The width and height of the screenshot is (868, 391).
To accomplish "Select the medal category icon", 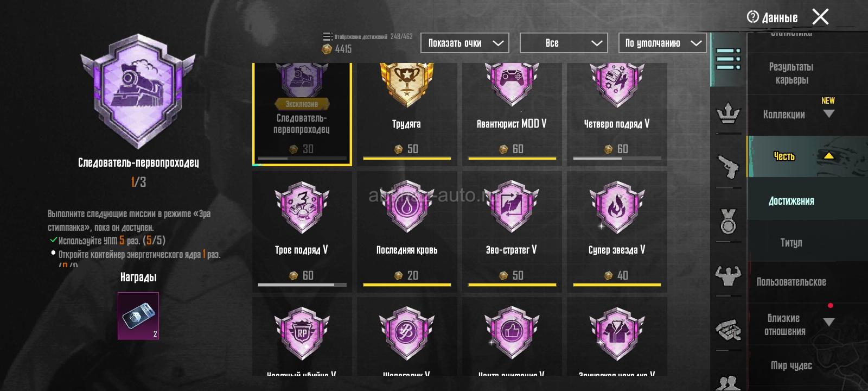I will coord(728,221).
